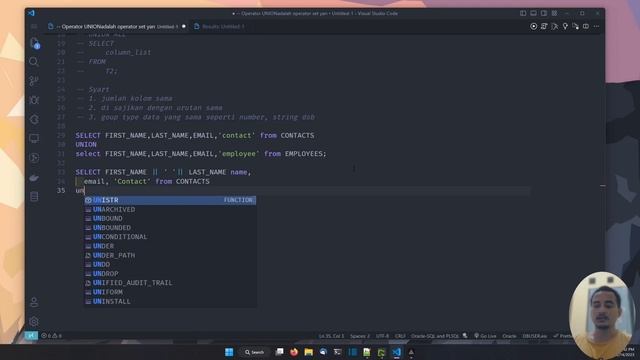Toggle primary side bar layout icon
Viewport: 640px width, 360px height.
523,13
